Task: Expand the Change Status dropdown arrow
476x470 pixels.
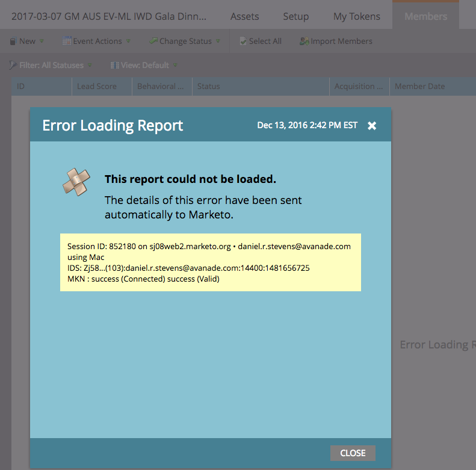Action: tap(218, 41)
